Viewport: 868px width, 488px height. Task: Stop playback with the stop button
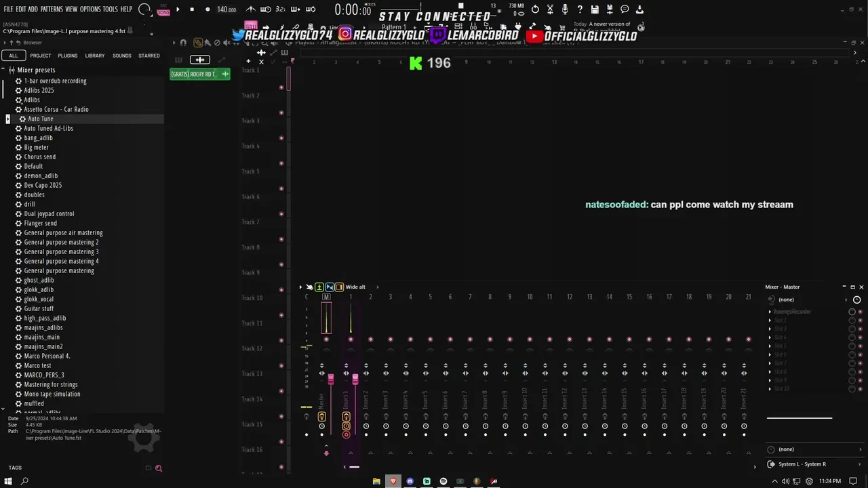(x=192, y=9)
